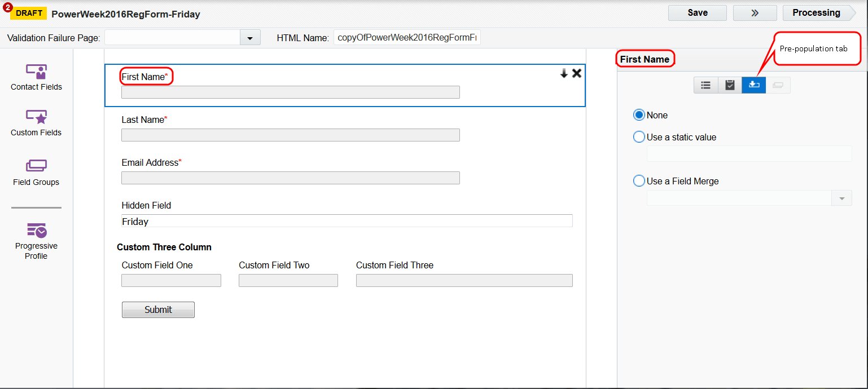This screenshot has height=389, width=868.
Task: Click the Hidden Field input containing Friday
Action: (x=347, y=221)
